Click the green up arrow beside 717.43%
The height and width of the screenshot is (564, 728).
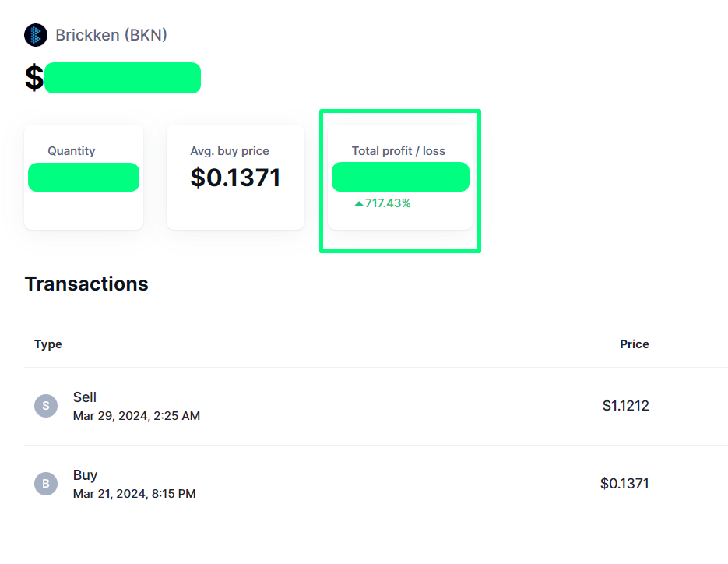tap(359, 204)
